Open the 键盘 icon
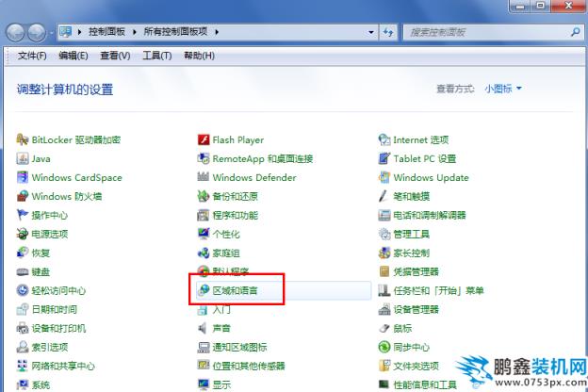588x392 pixels. point(23,271)
